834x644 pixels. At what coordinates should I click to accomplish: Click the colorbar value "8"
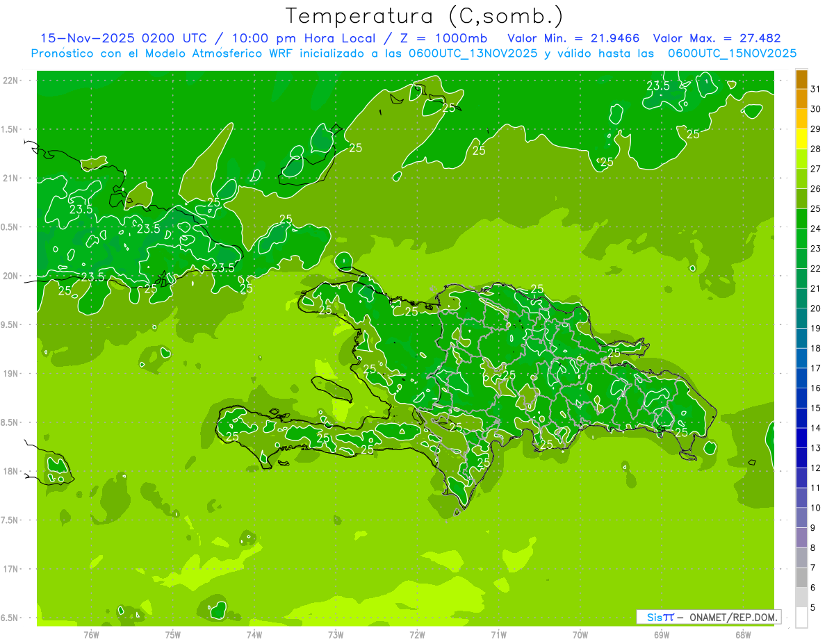(x=813, y=548)
